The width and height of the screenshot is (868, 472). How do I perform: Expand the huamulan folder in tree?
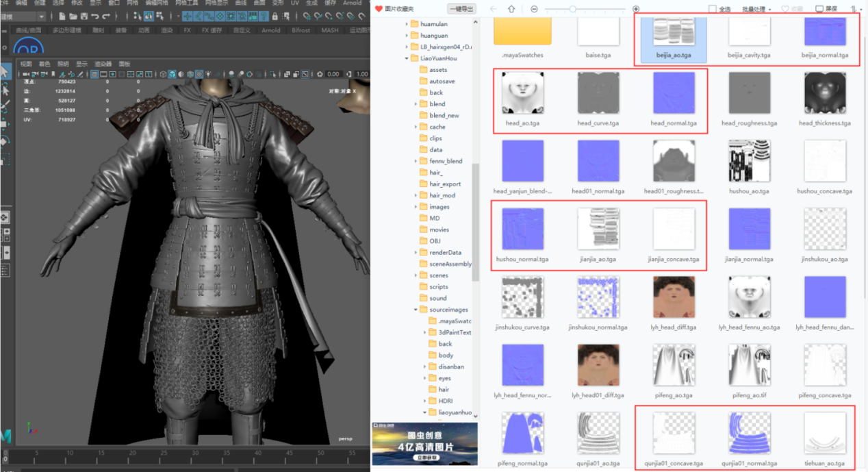coord(407,24)
